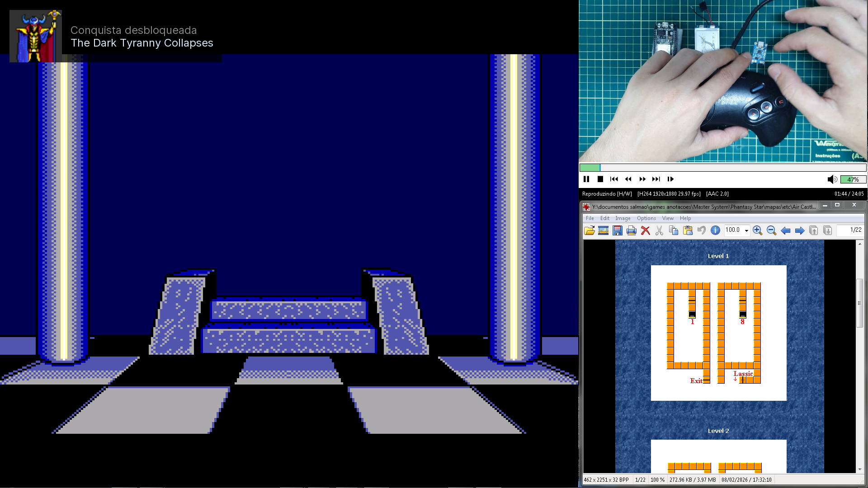Click the slideshow icon in toolbar

point(603,231)
